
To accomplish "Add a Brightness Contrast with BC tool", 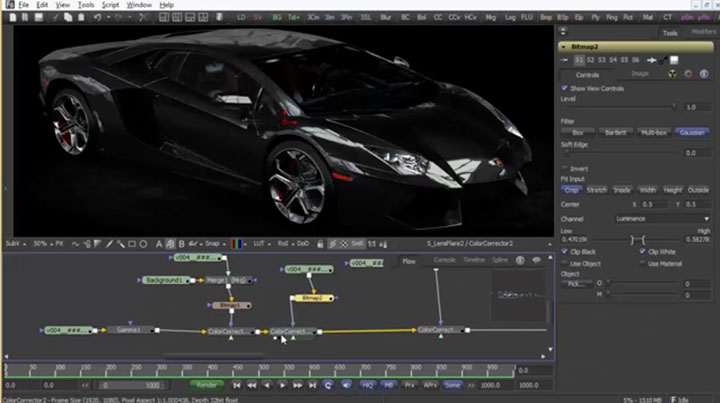I will point(405,17).
